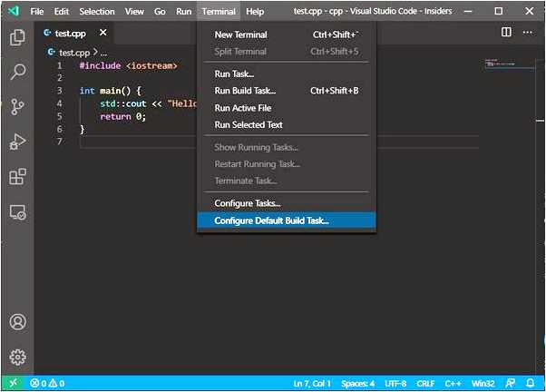Click the #include <iostream> code line

[128, 65]
